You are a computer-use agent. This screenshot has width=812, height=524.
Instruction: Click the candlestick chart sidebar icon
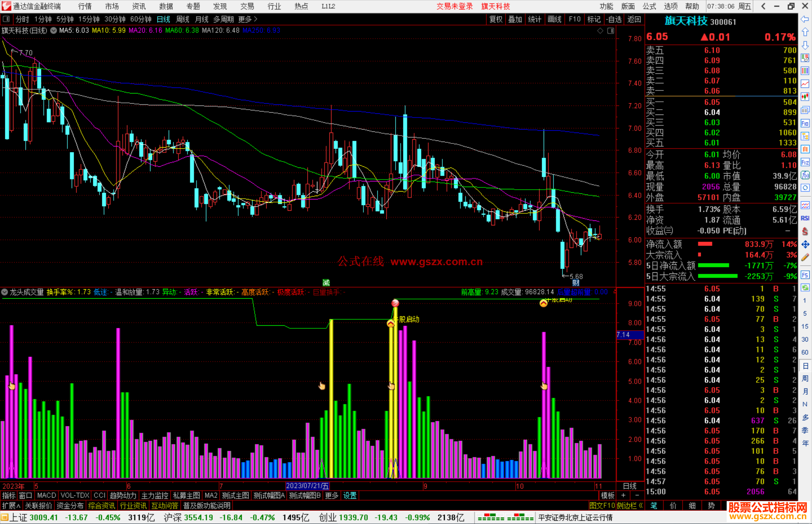point(805,97)
